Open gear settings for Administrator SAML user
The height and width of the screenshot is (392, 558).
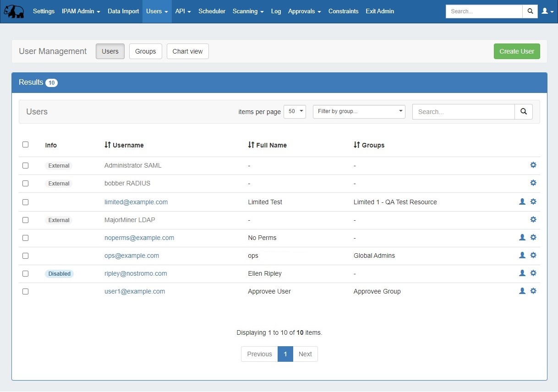[x=533, y=165]
